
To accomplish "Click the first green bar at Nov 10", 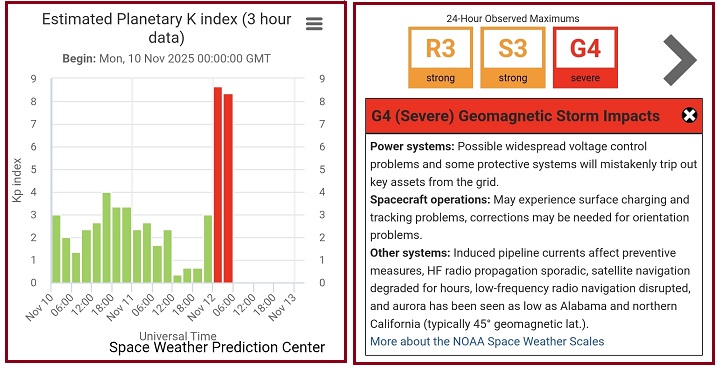I will tap(56, 249).
